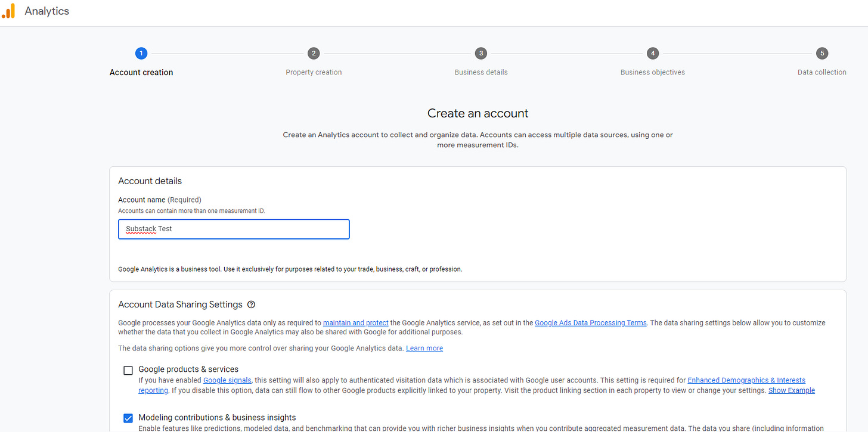Click the Account creation step label
The image size is (868, 432).
(x=141, y=72)
